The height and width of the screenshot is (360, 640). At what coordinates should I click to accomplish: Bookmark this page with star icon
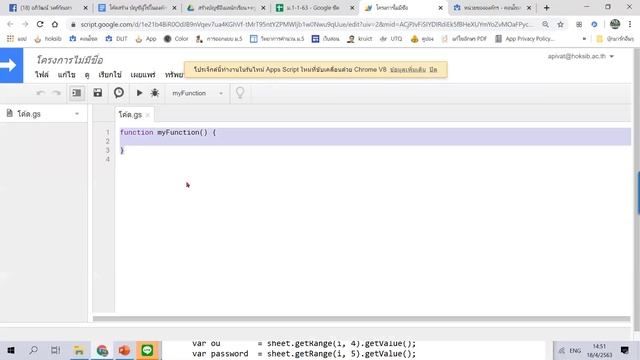tap(560, 24)
